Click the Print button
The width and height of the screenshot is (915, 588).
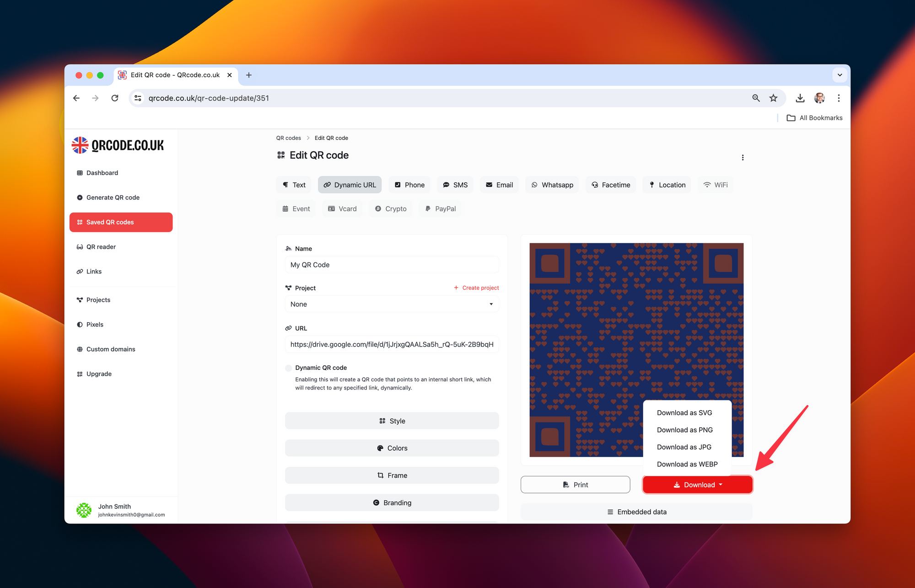click(575, 484)
